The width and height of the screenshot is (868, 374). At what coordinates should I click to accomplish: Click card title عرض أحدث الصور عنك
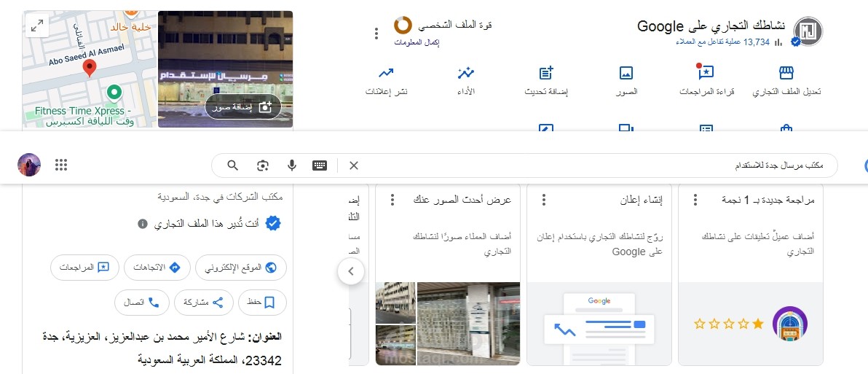tap(463, 200)
